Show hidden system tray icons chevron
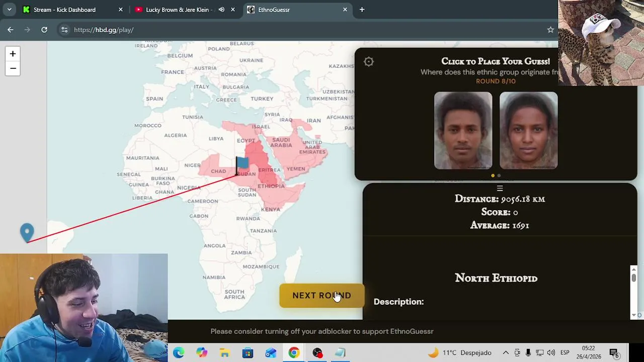The width and height of the screenshot is (644, 362). click(x=506, y=353)
